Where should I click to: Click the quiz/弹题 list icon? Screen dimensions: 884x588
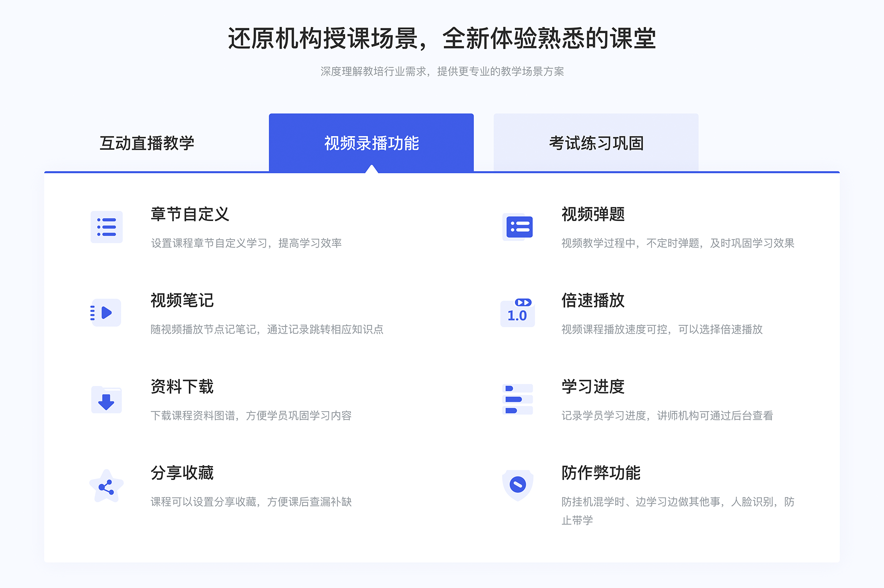518,229
